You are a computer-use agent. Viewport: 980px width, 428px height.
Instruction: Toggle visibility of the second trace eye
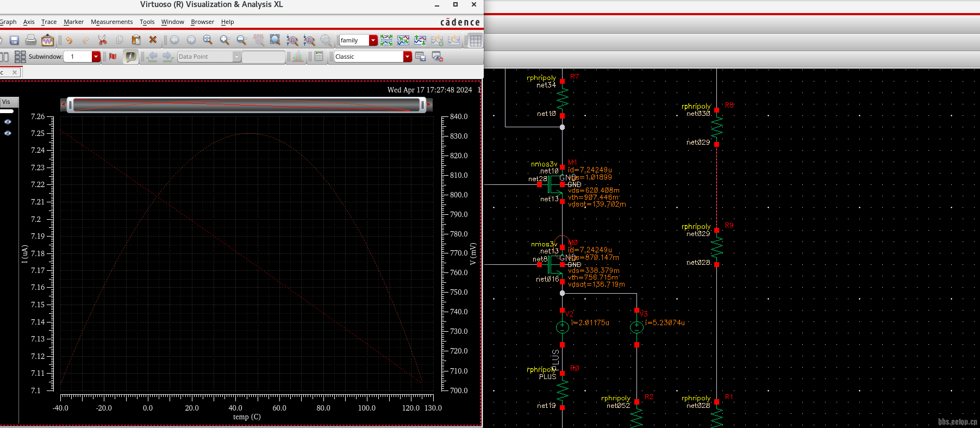point(8,133)
